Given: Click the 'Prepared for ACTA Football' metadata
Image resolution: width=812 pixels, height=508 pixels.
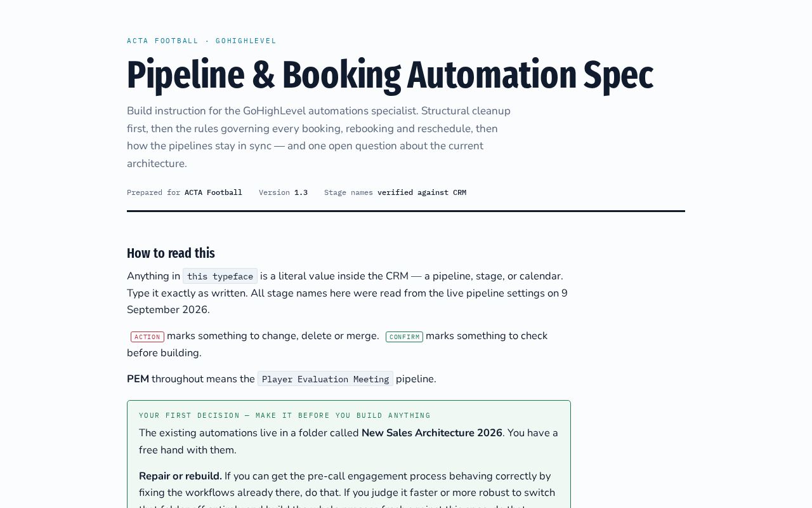Looking at the screenshot, I should (x=185, y=192).
